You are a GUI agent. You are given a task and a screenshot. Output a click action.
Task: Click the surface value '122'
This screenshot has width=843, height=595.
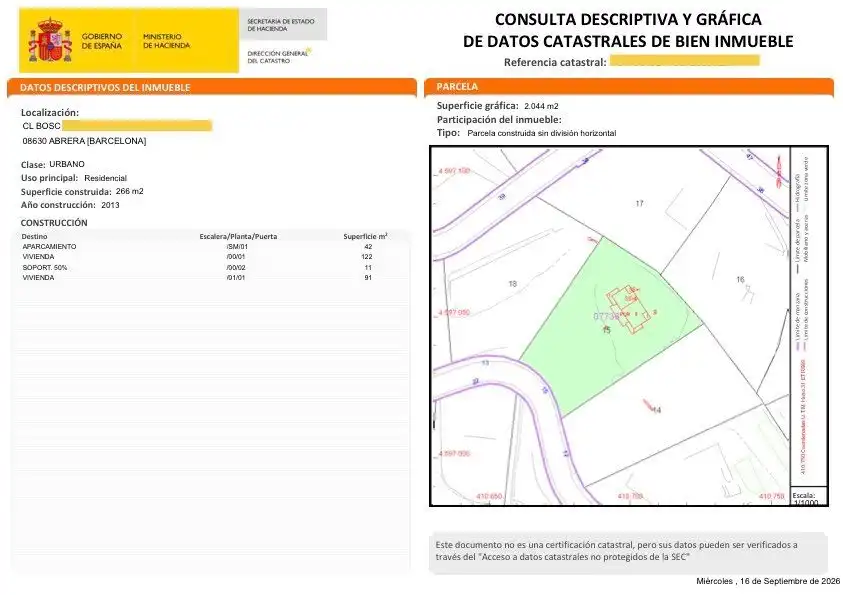click(x=367, y=257)
